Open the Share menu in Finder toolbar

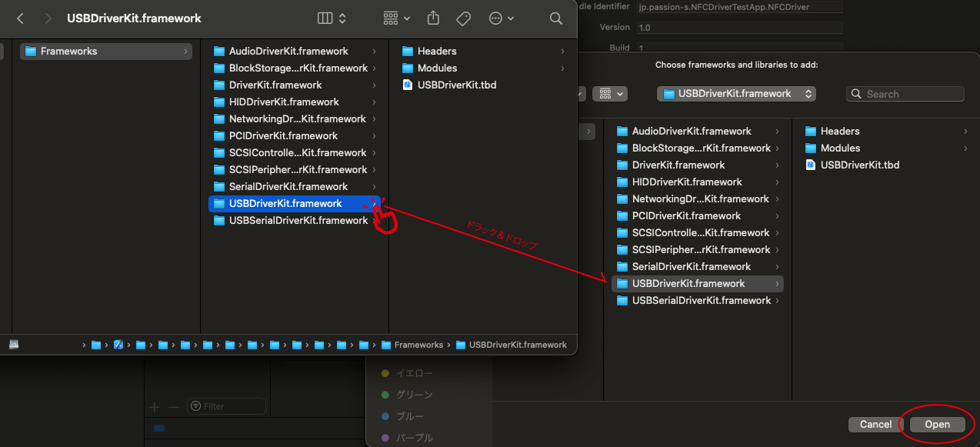pos(433,18)
